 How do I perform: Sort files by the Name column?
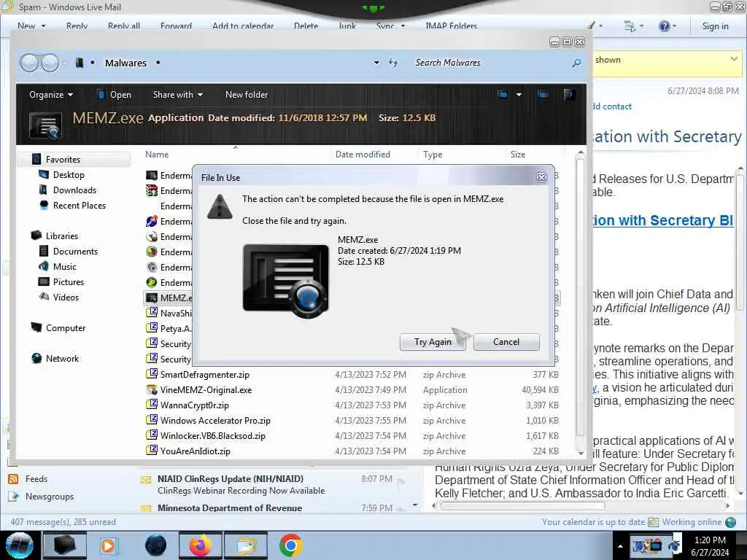pos(157,155)
